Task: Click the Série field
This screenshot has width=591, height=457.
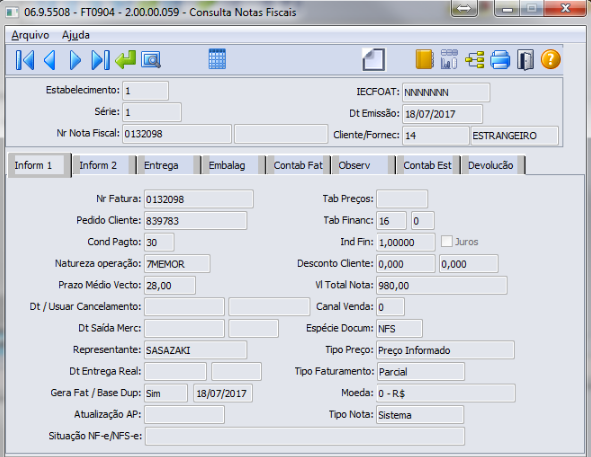Action: click(152, 112)
